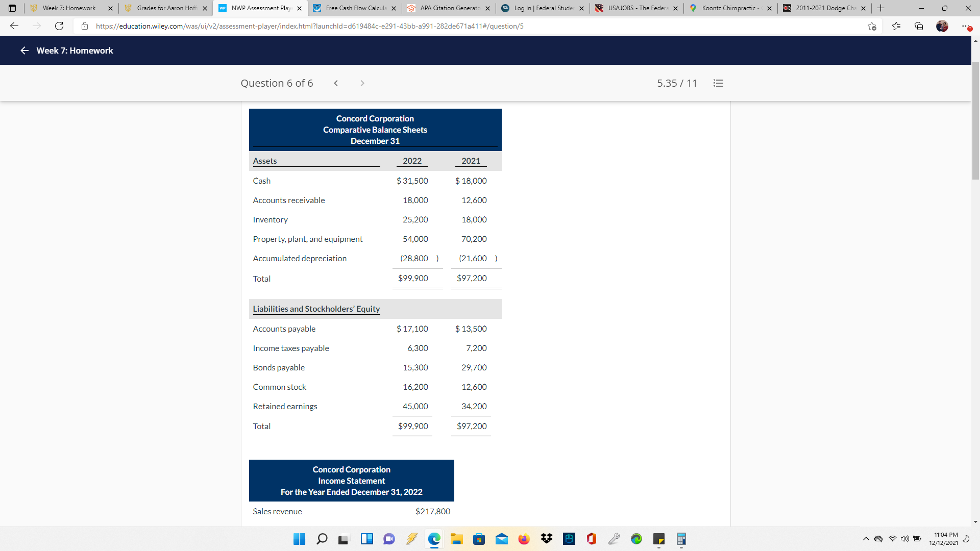Close the USAJOBS tab
The image size is (980, 551).
point(675,8)
